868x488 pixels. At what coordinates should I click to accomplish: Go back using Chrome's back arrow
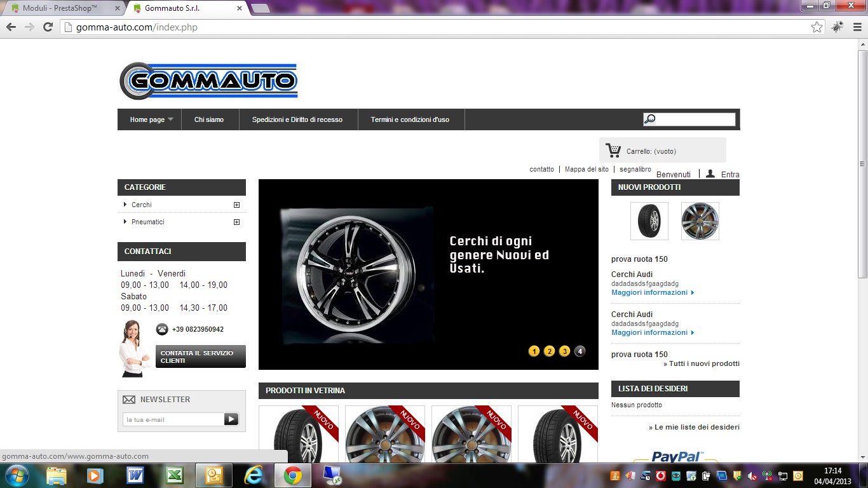click(x=11, y=27)
